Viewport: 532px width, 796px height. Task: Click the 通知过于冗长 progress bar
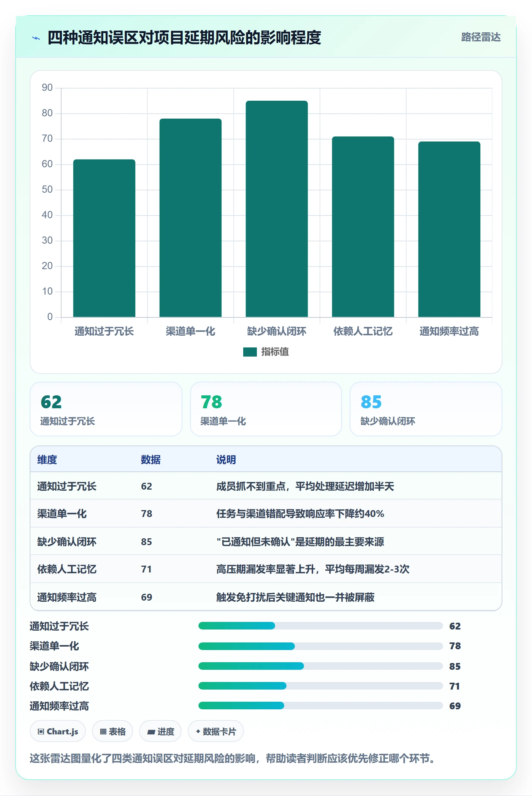320,626
